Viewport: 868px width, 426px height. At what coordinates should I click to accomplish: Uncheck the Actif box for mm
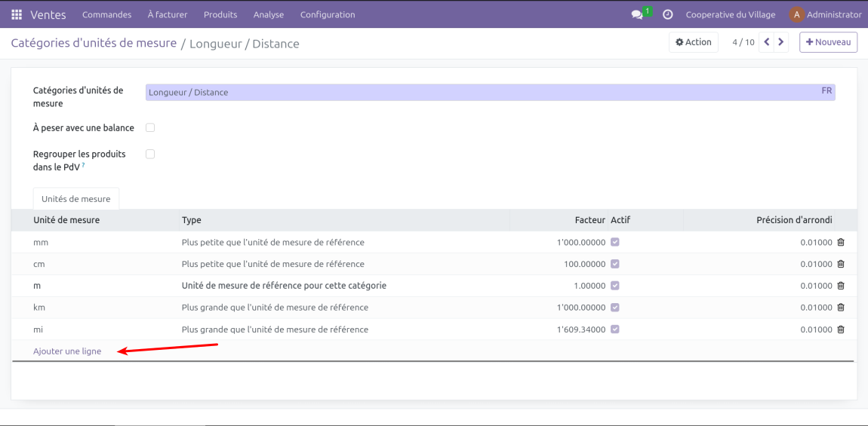pos(615,243)
